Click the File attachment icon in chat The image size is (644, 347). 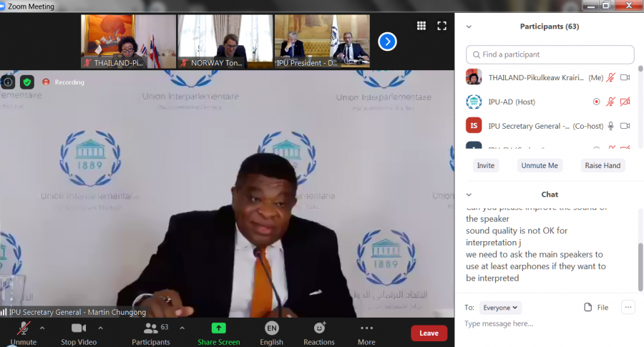588,308
